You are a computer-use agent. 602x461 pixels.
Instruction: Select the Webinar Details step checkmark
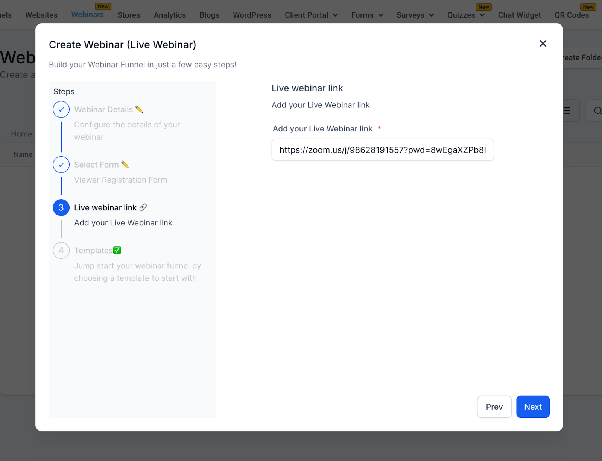61,109
